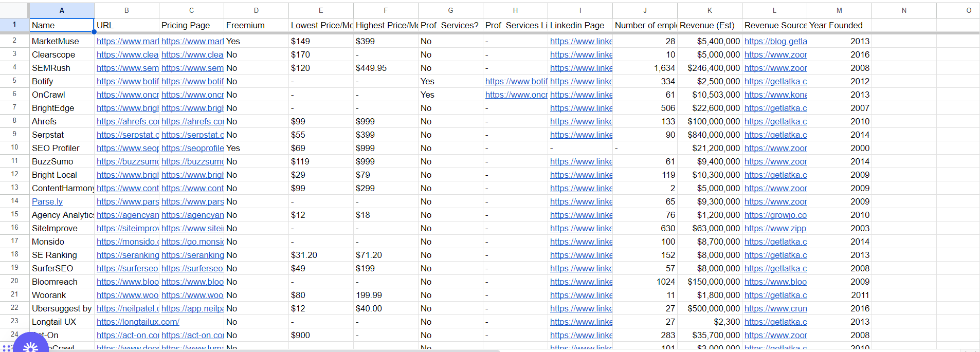Viewport: 980px width, 352px height.
Task: Click the Freemium header cell
Action: pyautogui.click(x=256, y=25)
